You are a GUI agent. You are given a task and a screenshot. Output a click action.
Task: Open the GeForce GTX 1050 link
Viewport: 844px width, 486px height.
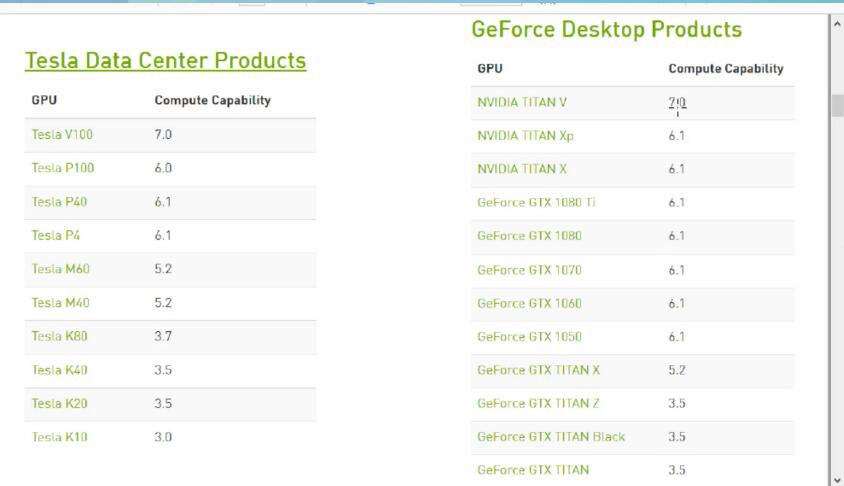[529, 337]
